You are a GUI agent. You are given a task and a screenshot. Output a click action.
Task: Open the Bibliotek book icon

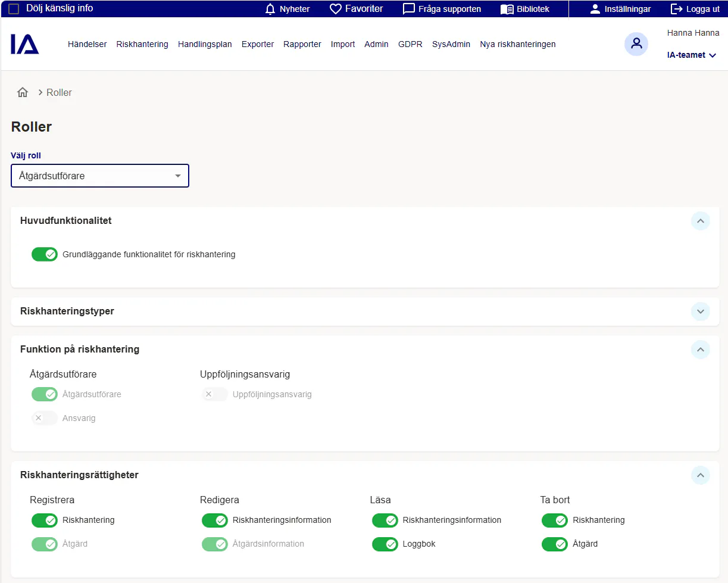(x=507, y=9)
